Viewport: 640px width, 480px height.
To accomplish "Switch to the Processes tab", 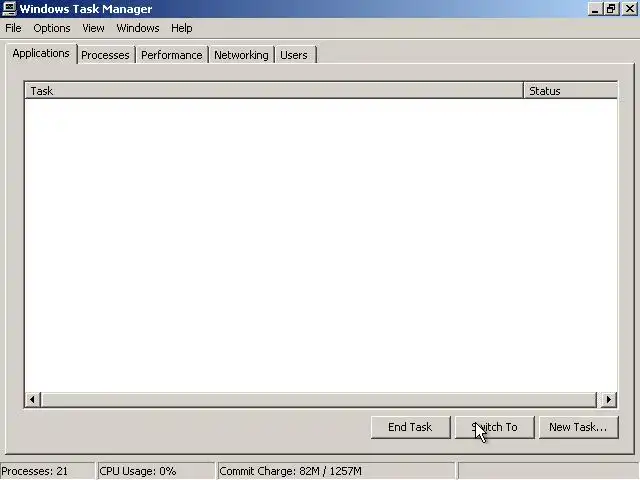I will click(x=105, y=55).
